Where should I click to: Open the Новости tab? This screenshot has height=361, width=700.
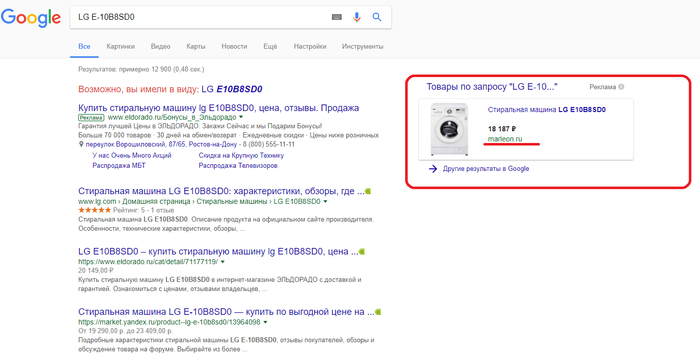click(234, 46)
